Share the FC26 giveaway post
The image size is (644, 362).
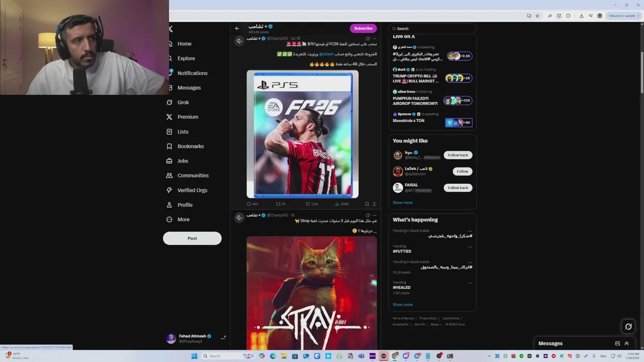coord(374,204)
